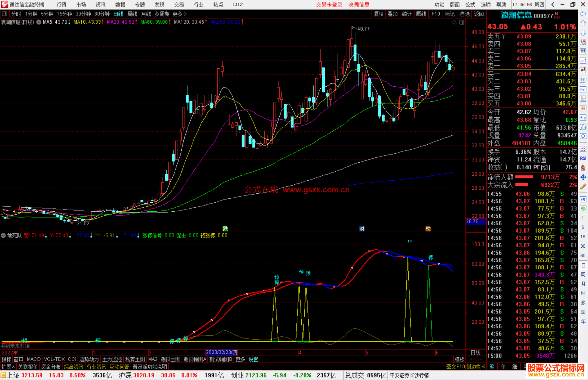
Task: Click the red 净流入额 bar indicator
Action: [524, 177]
